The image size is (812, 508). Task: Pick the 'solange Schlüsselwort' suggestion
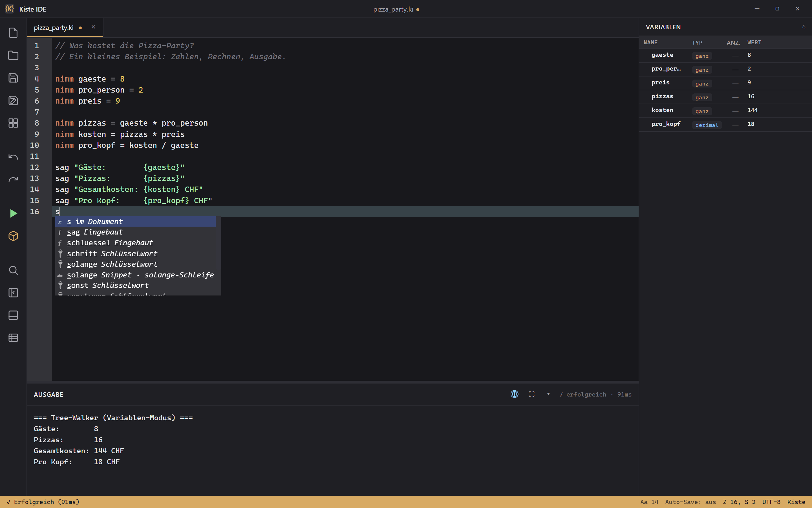[136, 264]
